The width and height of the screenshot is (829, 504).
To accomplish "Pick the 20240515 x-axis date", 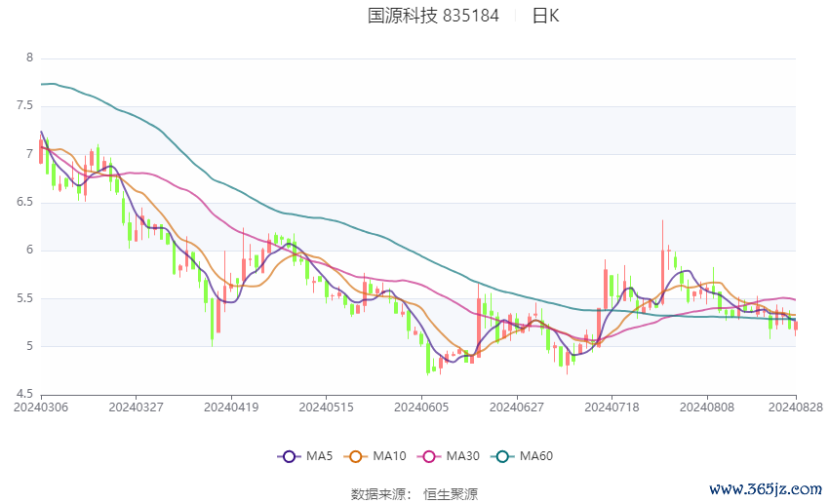I will pyautogui.click(x=326, y=407).
